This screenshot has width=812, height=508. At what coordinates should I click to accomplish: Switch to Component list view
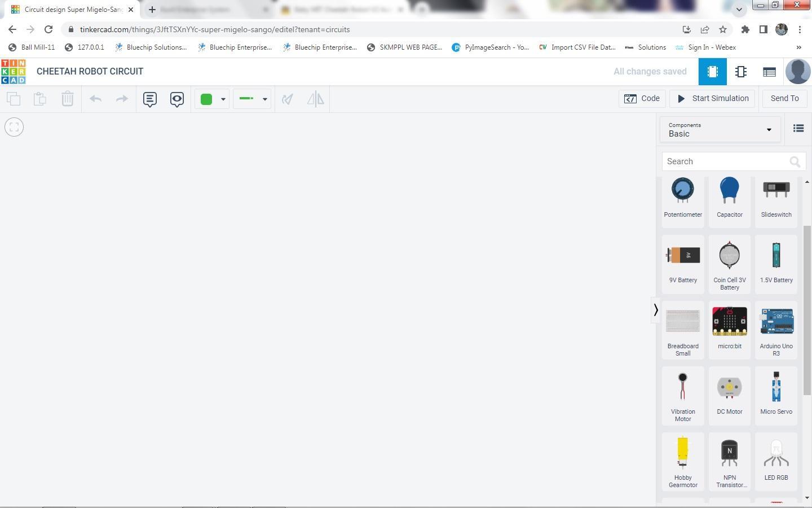click(769, 72)
